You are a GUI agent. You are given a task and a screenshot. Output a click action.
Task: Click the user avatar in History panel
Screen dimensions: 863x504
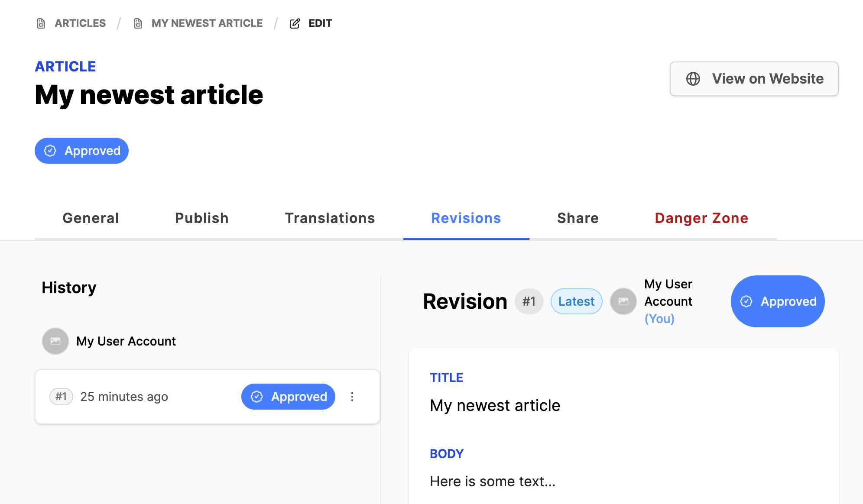[x=55, y=341]
